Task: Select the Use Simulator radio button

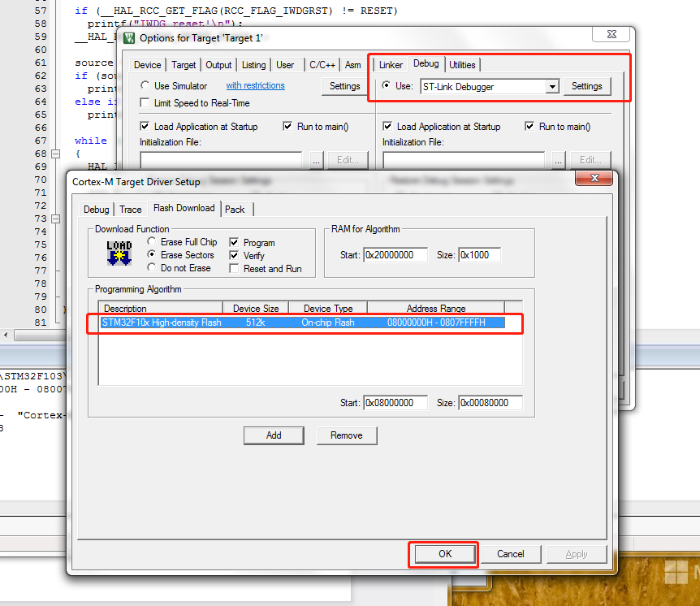Action: 144,85
